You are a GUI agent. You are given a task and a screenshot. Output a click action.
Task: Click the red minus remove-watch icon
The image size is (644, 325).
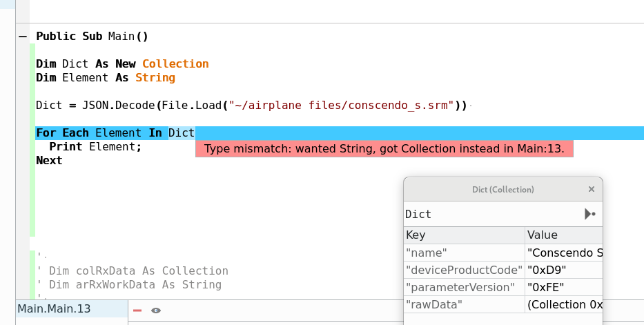pos(137,311)
